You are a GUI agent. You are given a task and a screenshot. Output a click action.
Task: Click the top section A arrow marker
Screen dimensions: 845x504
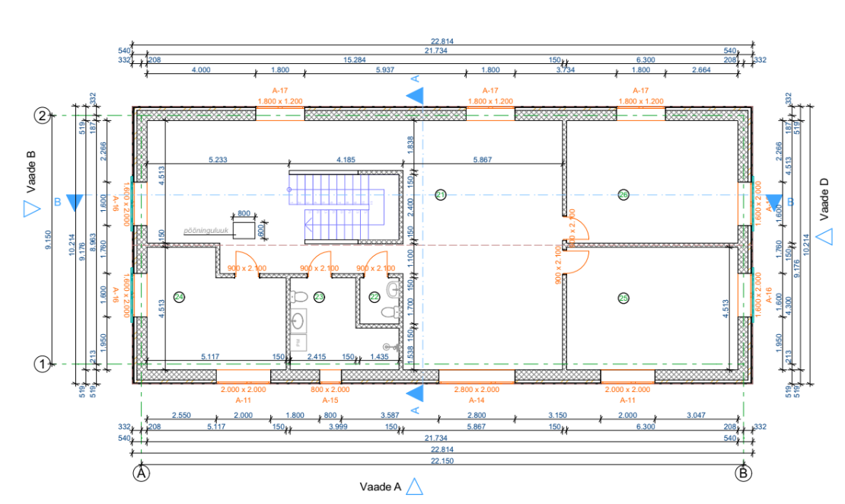click(x=415, y=95)
